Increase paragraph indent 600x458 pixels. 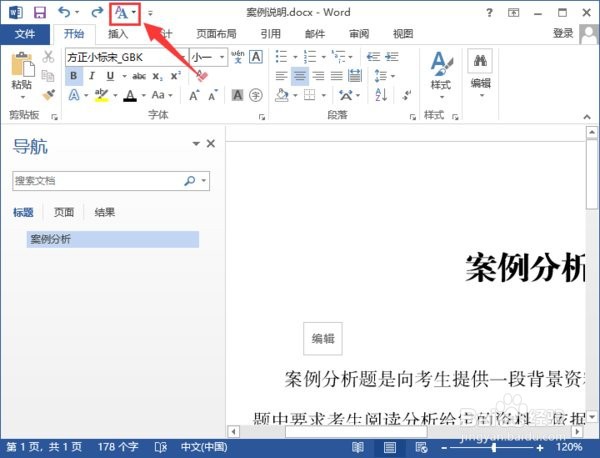click(392, 57)
